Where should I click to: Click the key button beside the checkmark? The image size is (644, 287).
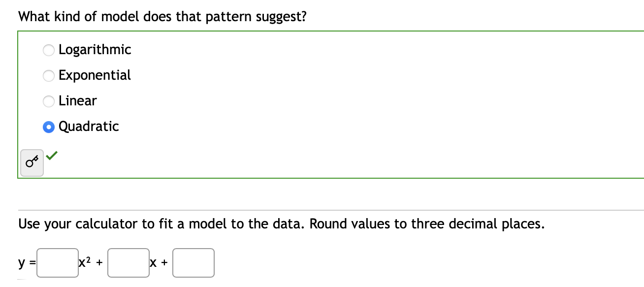(32, 162)
